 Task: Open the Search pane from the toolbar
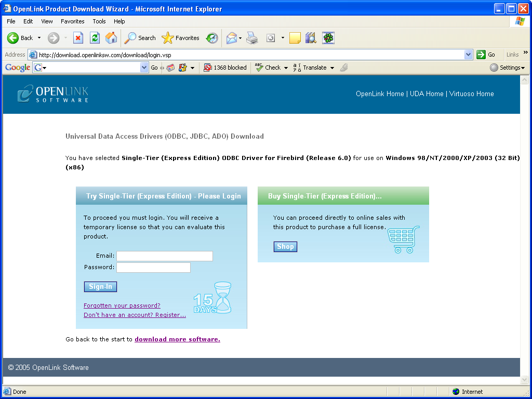click(x=140, y=38)
